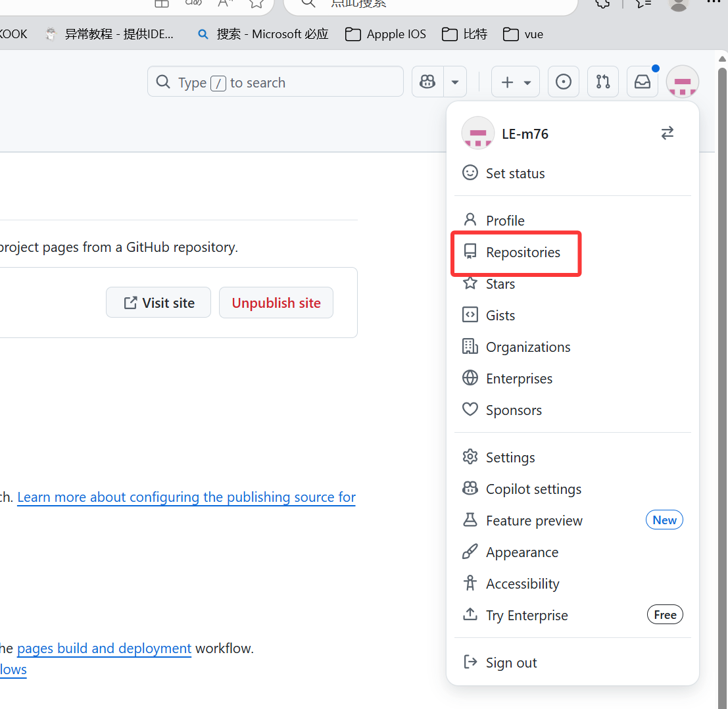The height and width of the screenshot is (709, 728).
Task: Focus the Type / to search field
Action: tap(276, 82)
